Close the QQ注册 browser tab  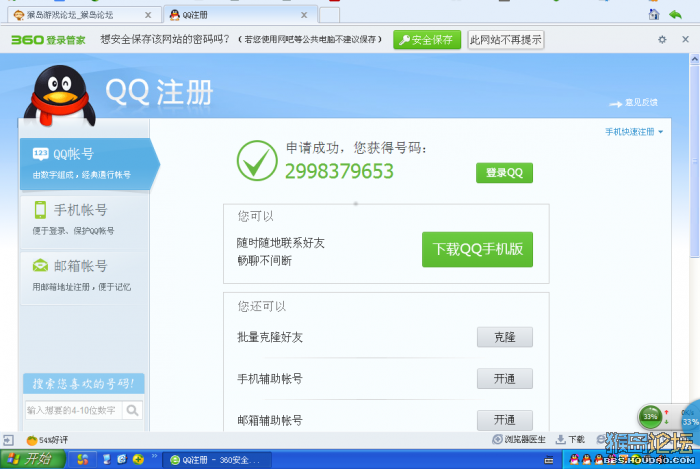(x=304, y=15)
